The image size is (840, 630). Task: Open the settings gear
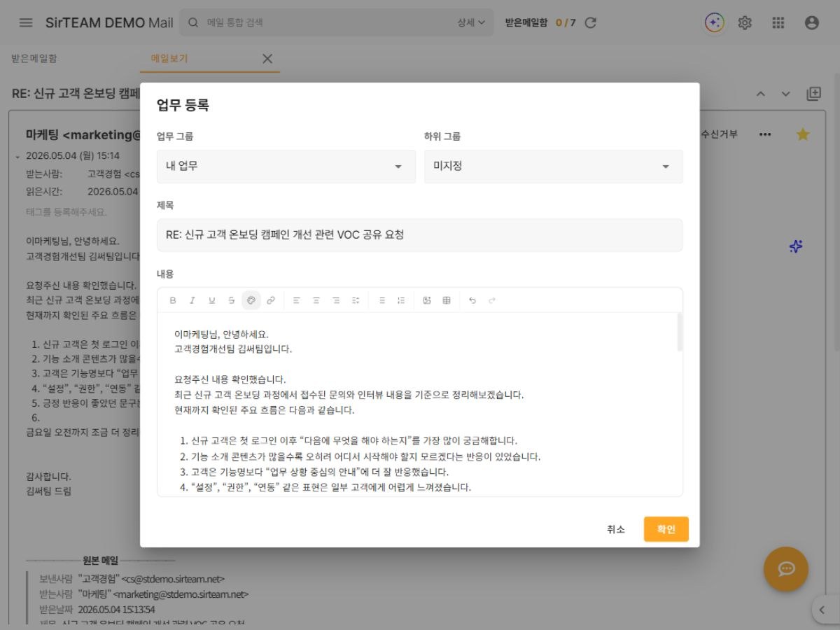click(x=745, y=22)
